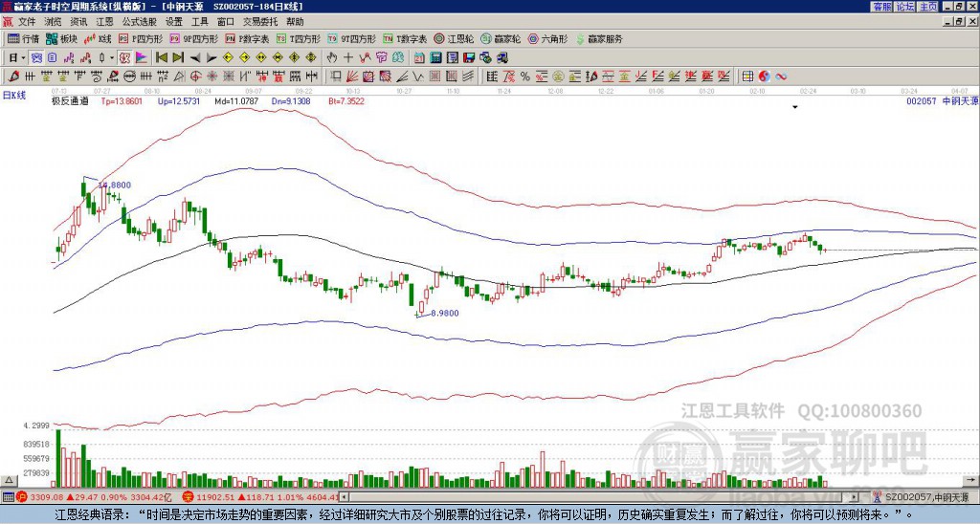980x524 pixels.
Task: Open the 论坛 link in title bar
Action: pos(904,7)
